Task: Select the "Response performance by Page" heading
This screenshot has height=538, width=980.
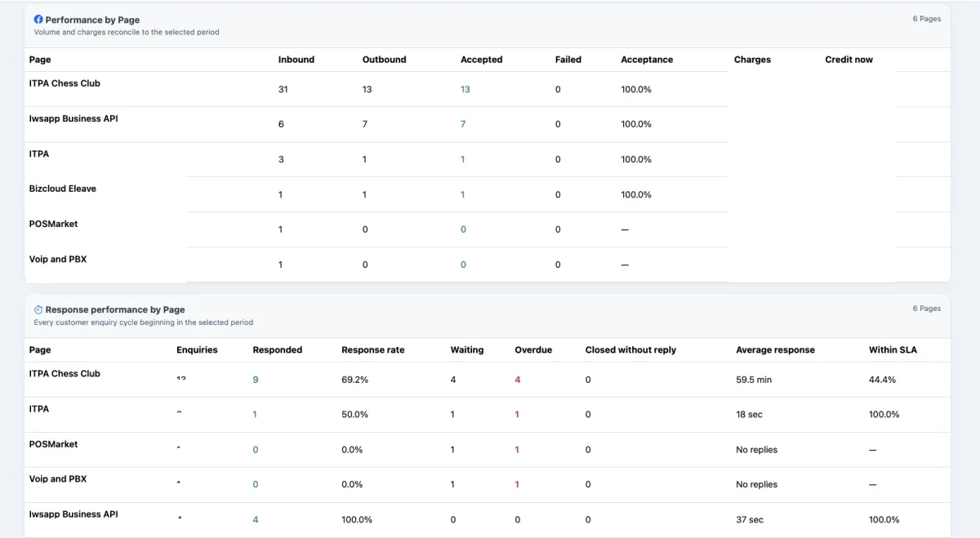Action: (x=115, y=310)
